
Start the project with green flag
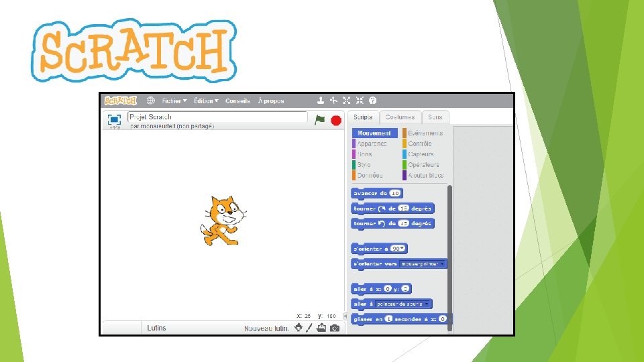tap(319, 120)
